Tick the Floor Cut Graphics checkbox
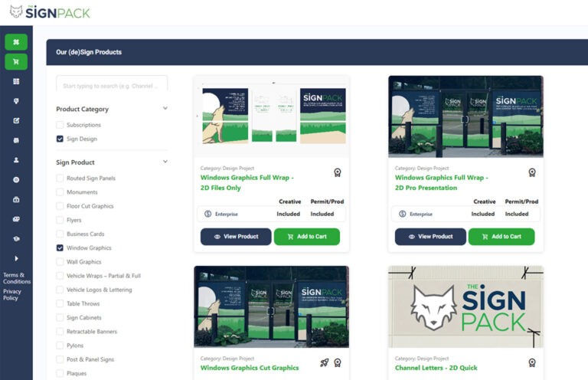Viewport: 588px width, 380px height. [60, 206]
